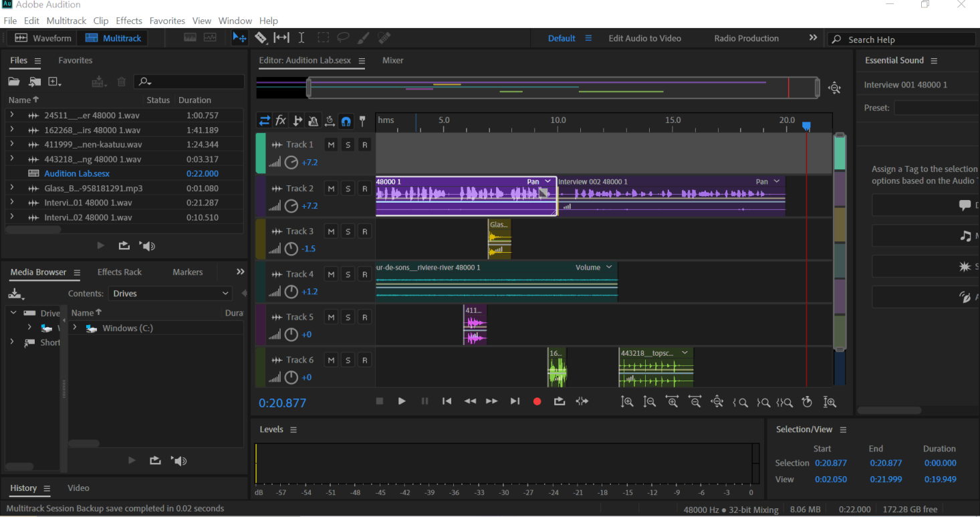The height and width of the screenshot is (517, 980).
Task: Open file icon in Files panel
Action: click(x=14, y=82)
